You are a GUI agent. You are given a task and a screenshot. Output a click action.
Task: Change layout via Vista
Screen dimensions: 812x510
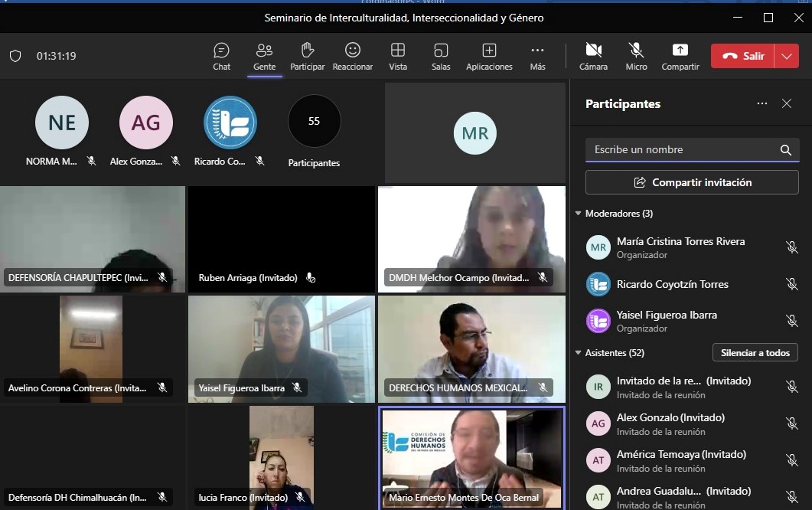coord(398,57)
